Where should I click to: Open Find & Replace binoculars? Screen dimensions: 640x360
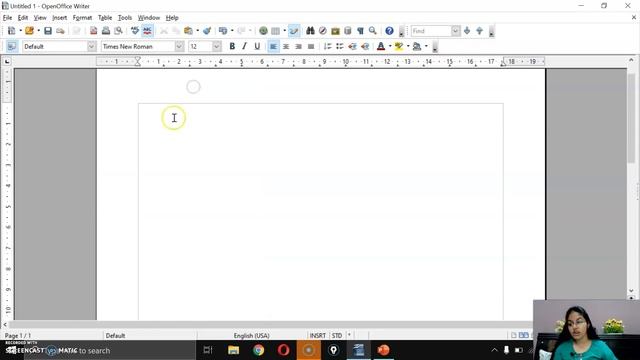[x=310, y=31]
